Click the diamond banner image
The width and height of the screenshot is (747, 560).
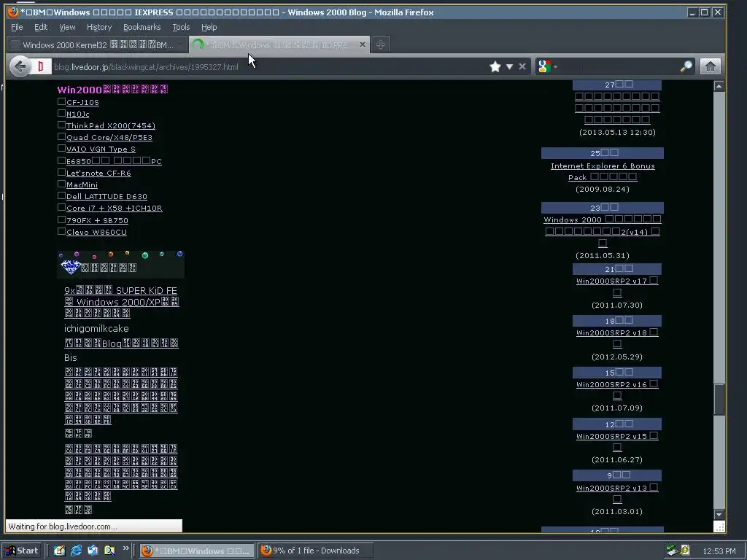coord(120,264)
